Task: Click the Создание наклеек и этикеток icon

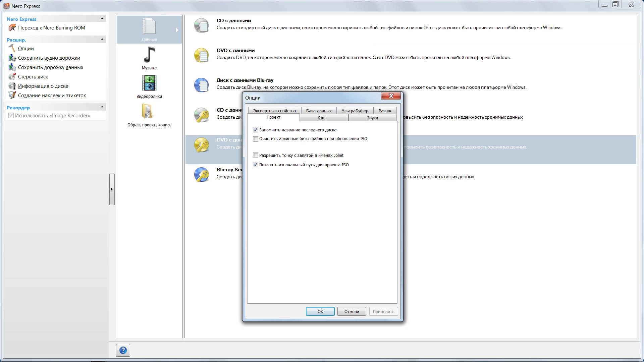Action: pos(12,96)
